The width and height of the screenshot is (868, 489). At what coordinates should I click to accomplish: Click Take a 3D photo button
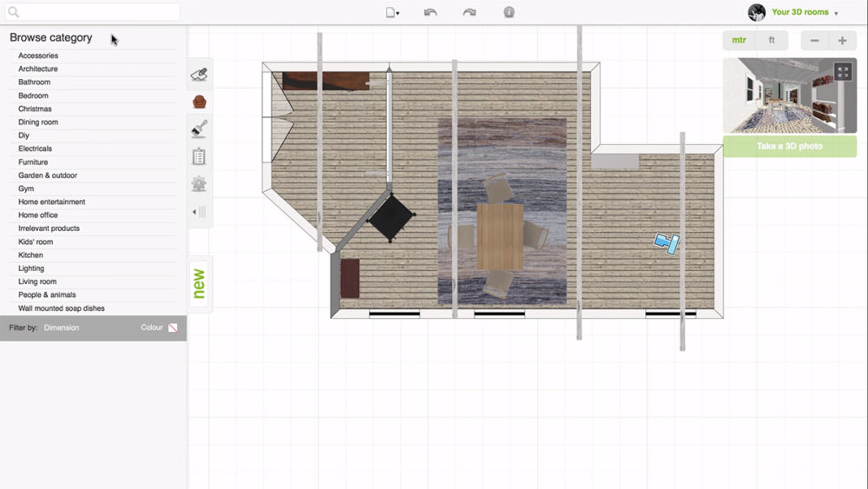789,146
